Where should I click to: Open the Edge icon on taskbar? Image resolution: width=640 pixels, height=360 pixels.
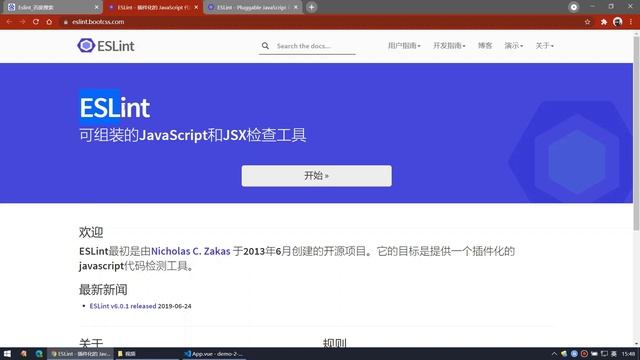(39, 353)
